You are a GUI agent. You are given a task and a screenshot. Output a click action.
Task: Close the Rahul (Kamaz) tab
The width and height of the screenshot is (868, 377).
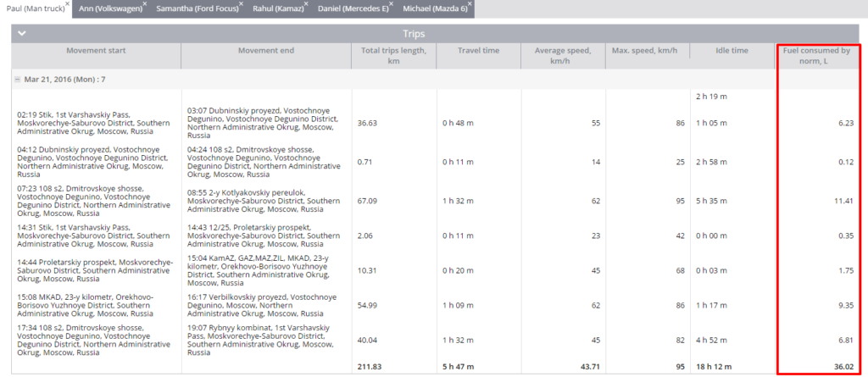305,4
